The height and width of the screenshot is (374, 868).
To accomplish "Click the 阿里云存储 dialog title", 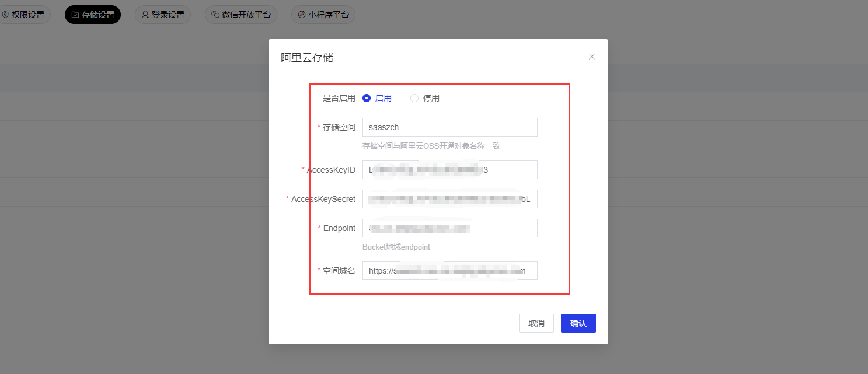I will 307,57.
